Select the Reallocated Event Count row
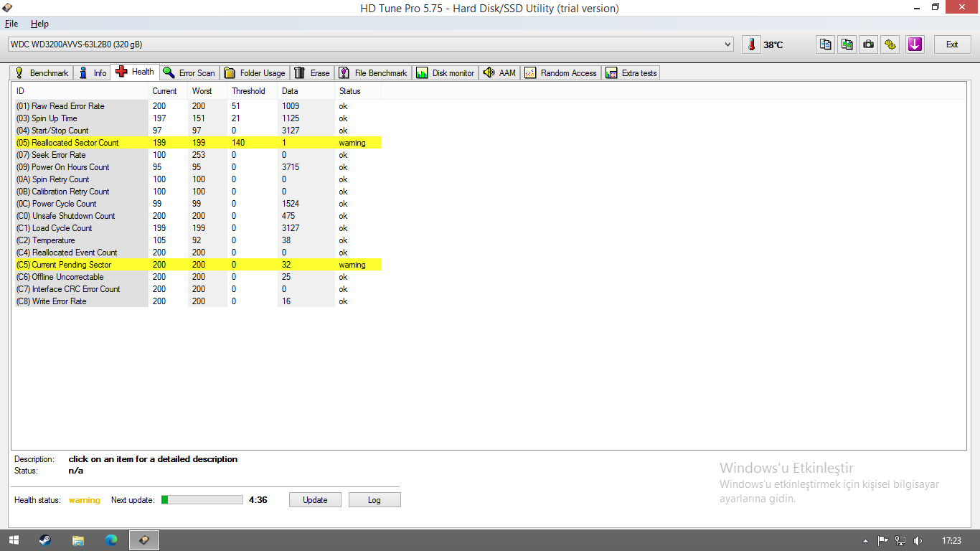 (197, 253)
